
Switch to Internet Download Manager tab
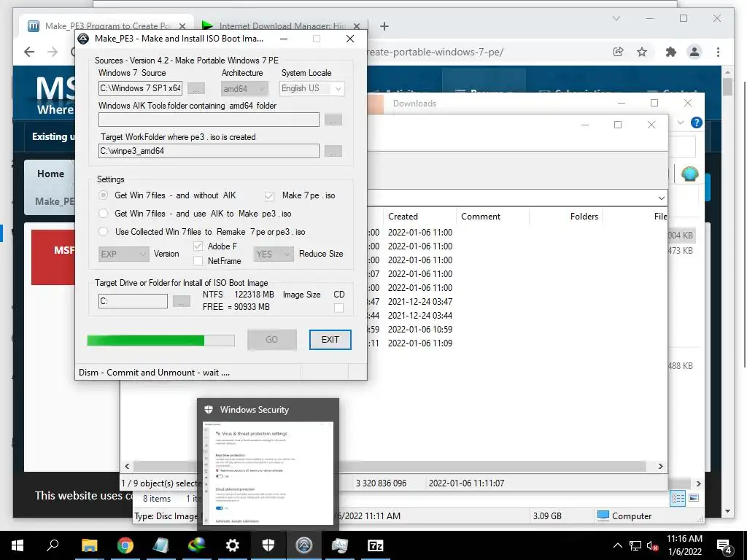tap(282, 26)
